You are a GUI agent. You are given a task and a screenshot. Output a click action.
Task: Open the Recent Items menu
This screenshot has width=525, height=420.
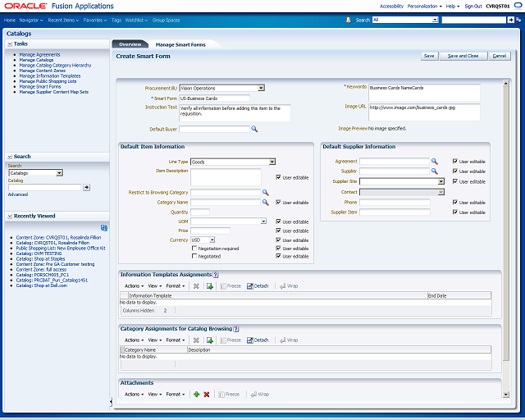point(63,21)
